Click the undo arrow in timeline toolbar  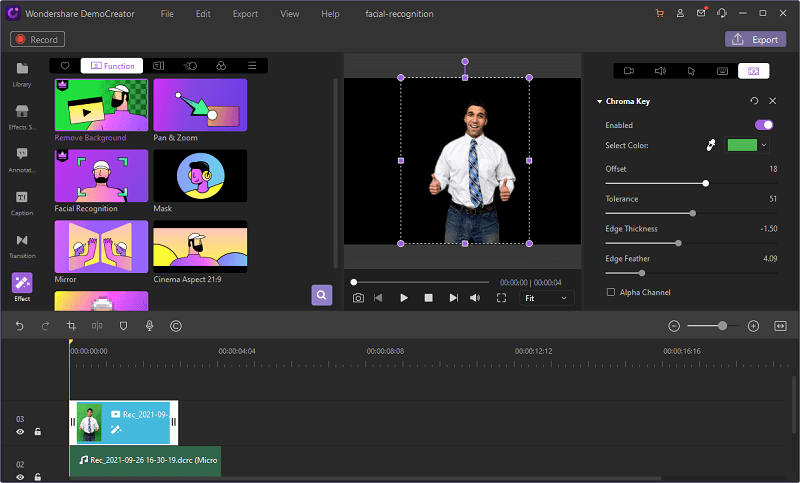19,326
